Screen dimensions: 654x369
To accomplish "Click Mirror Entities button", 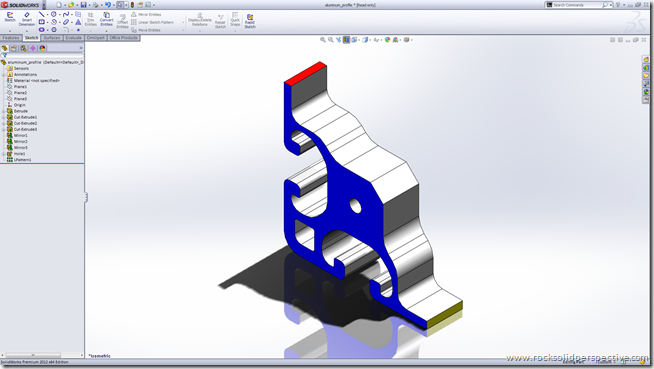I will (x=146, y=14).
